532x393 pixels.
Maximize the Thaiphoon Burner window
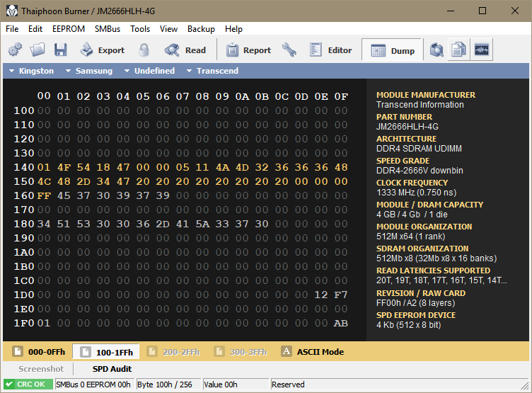pos(482,11)
